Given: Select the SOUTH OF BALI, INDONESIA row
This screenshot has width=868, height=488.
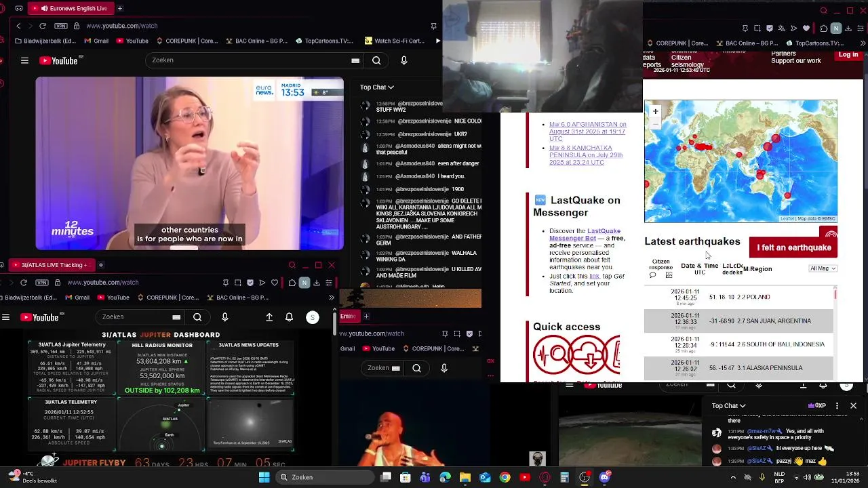Looking at the screenshot, I should (x=738, y=344).
